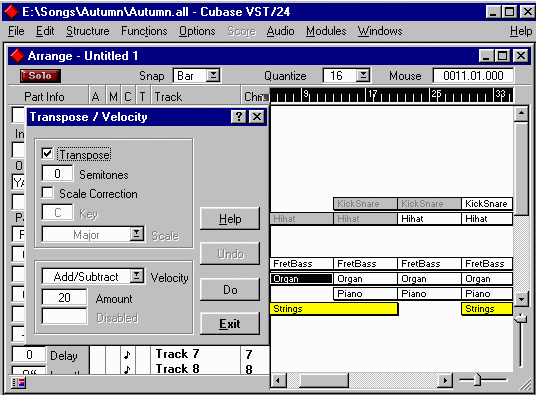The width and height of the screenshot is (536, 395).
Task: Click the Semitones value field
Action: pos(57,174)
